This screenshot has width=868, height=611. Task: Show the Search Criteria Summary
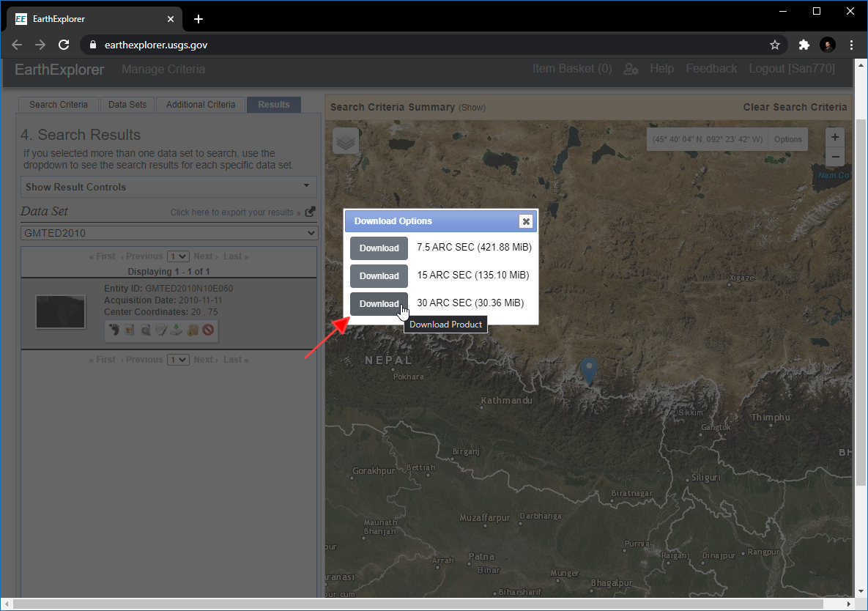[x=472, y=108]
